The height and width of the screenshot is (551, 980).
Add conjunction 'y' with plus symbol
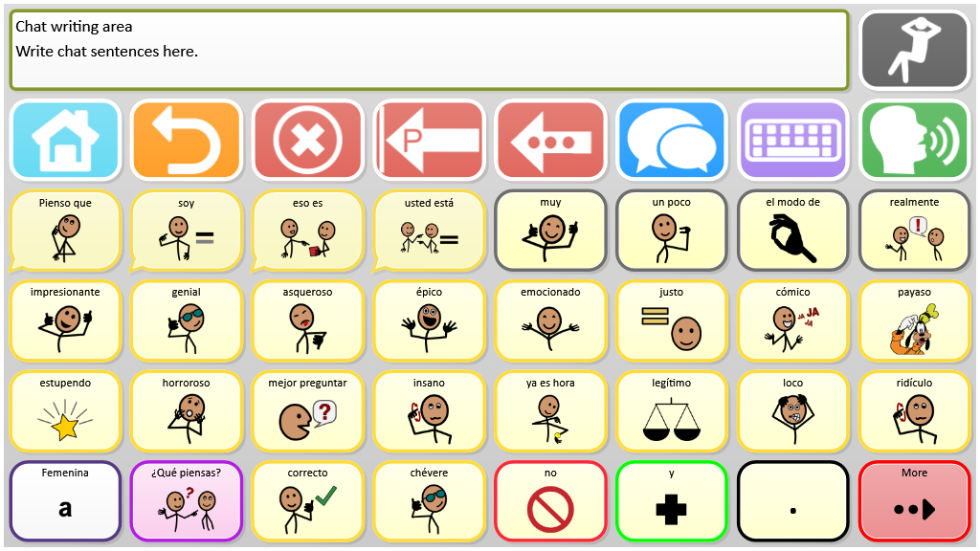(x=671, y=501)
